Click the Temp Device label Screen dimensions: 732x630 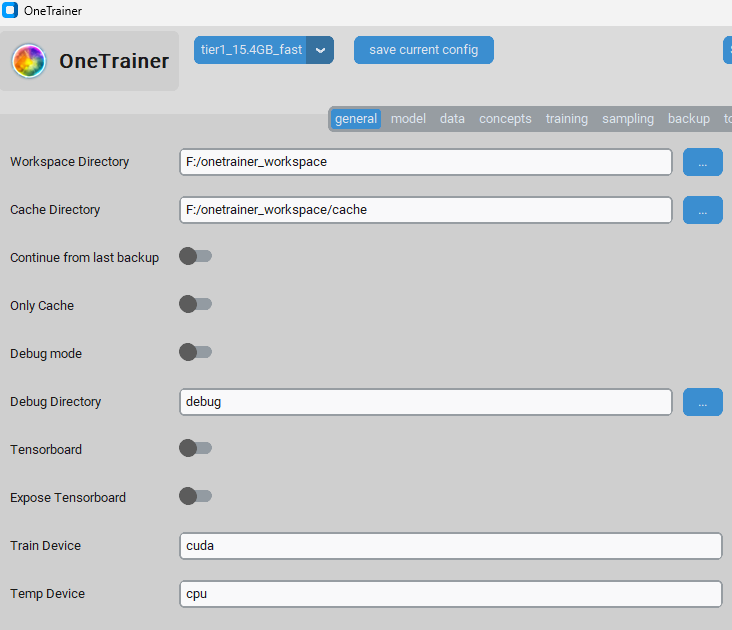pyautogui.click(x=48, y=594)
